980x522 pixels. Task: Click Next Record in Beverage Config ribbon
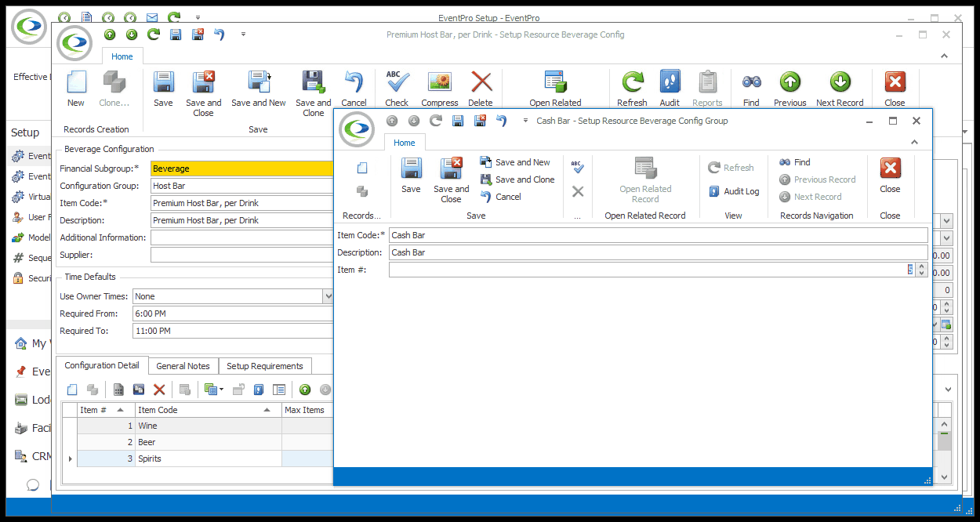[x=840, y=89]
